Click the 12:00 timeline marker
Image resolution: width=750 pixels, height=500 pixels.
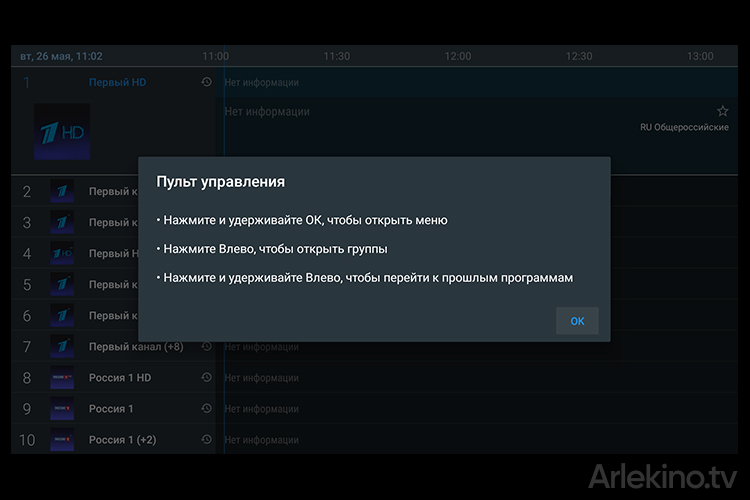pos(458,56)
